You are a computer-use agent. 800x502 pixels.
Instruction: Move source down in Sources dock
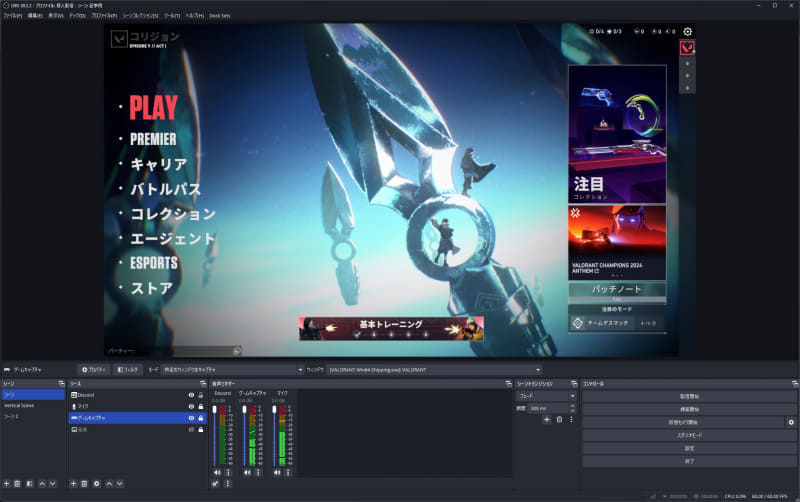tap(120, 484)
